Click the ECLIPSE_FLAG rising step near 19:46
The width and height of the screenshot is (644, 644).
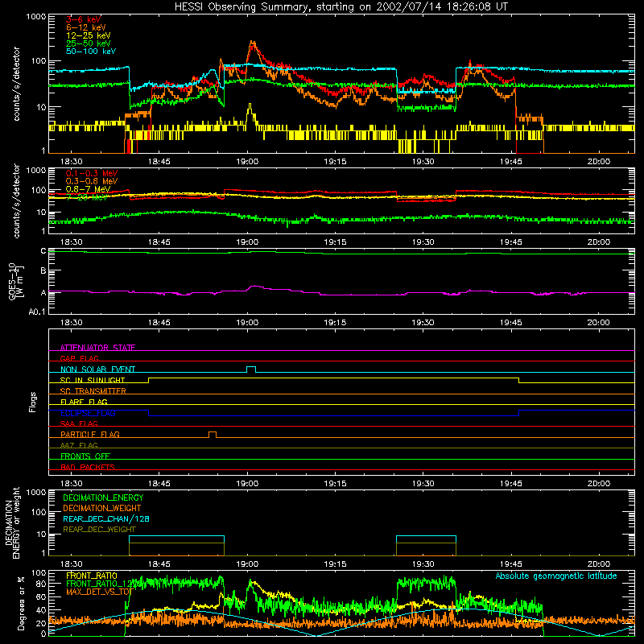coord(518,413)
